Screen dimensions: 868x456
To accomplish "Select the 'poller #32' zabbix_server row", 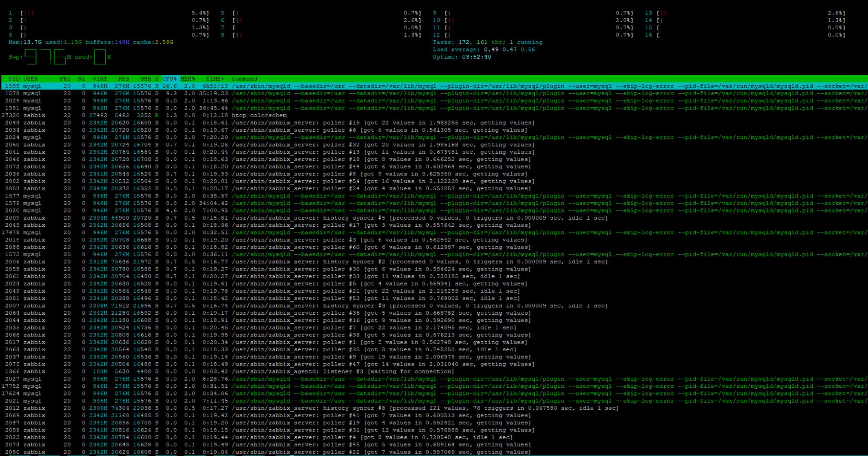I will pos(434,145).
